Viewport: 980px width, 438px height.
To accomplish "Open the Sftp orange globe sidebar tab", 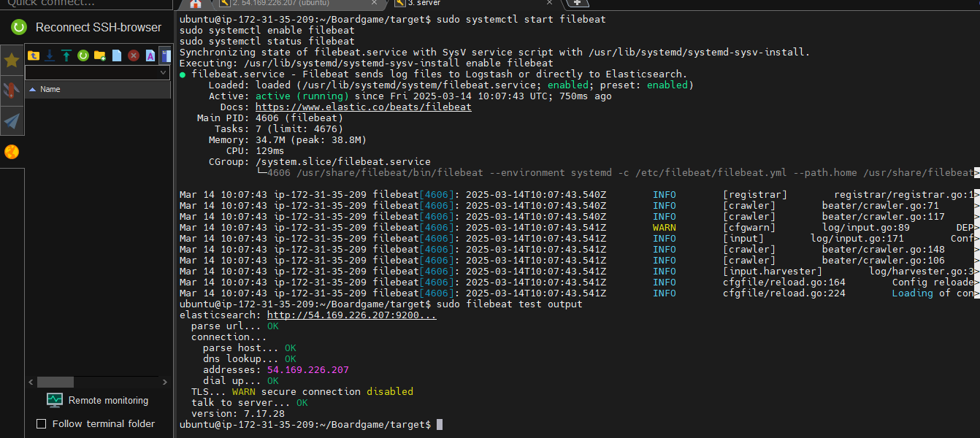I will 12,152.
